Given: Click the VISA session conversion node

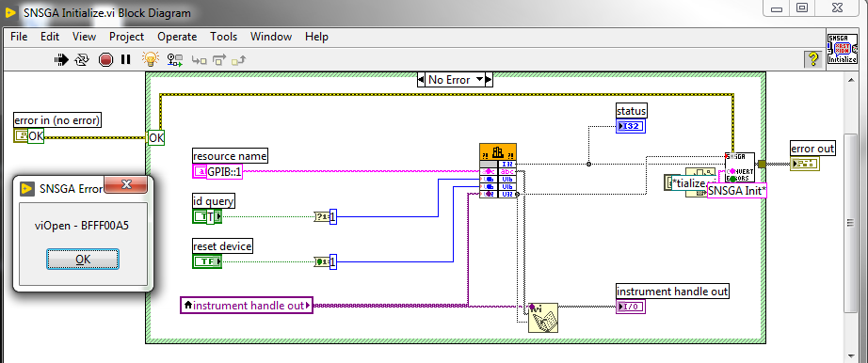Looking at the screenshot, I should click(542, 317).
